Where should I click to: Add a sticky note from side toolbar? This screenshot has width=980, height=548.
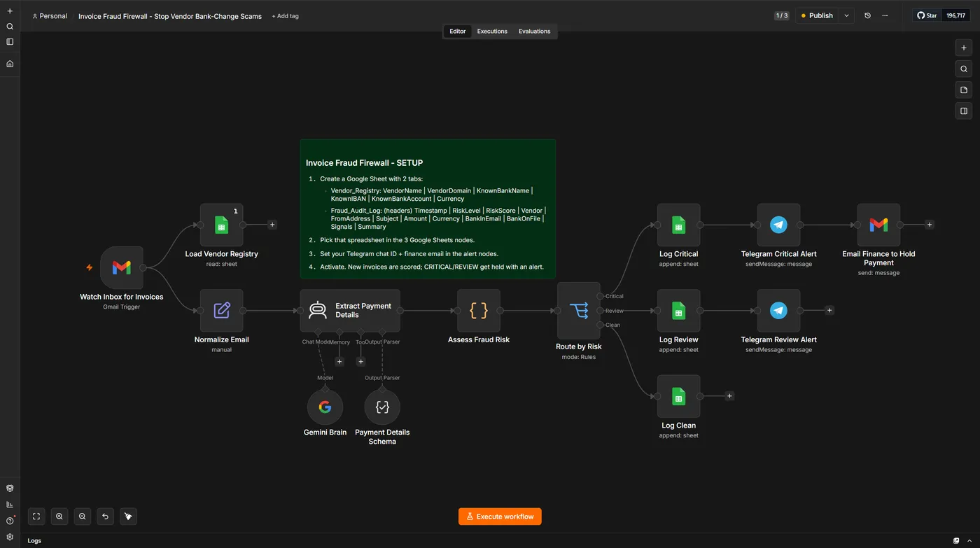click(x=964, y=90)
